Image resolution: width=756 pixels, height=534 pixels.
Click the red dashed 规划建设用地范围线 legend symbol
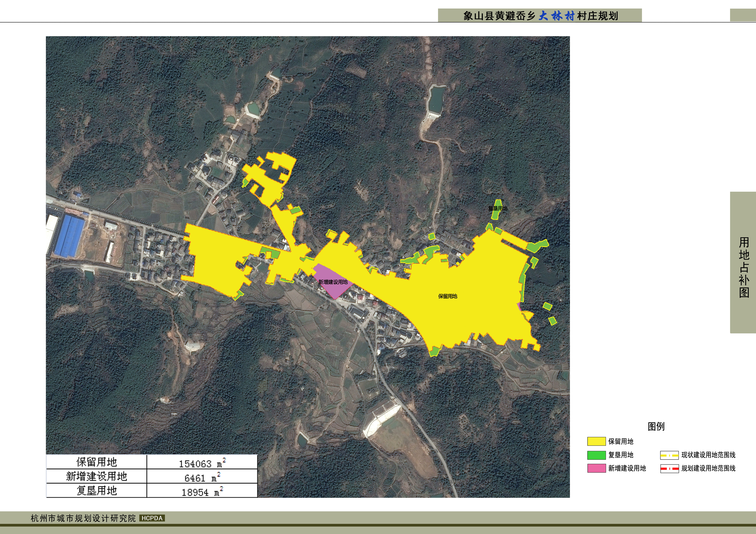coord(669,468)
